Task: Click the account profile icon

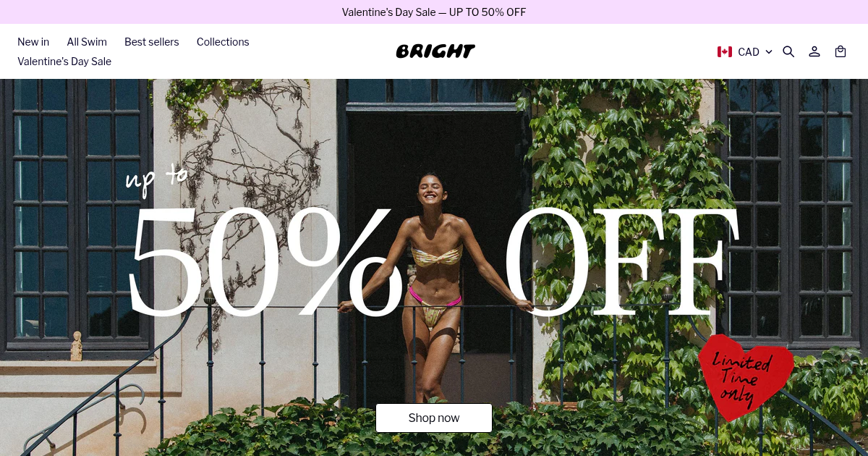Action: click(814, 51)
